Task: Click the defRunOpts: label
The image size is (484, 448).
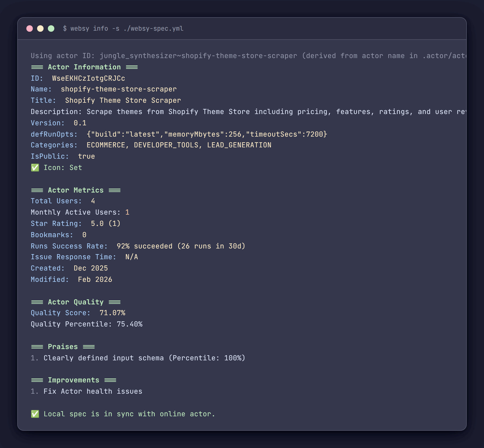Action: [x=54, y=134]
